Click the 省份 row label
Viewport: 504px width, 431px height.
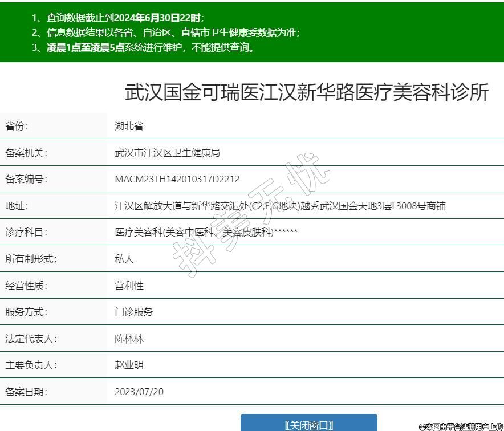pos(17,127)
